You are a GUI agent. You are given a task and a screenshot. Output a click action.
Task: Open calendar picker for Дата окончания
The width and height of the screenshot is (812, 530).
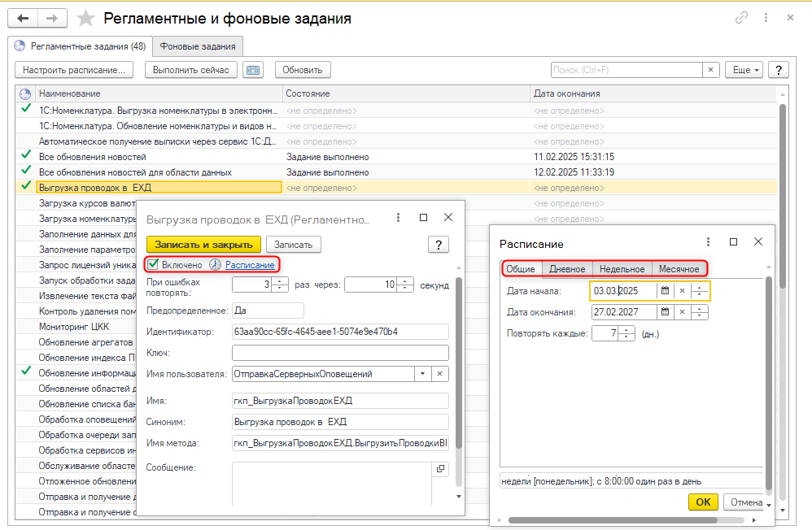pos(665,311)
